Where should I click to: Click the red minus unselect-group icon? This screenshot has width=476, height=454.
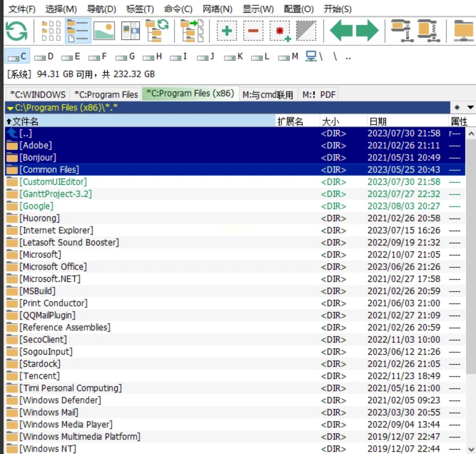[x=253, y=31]
